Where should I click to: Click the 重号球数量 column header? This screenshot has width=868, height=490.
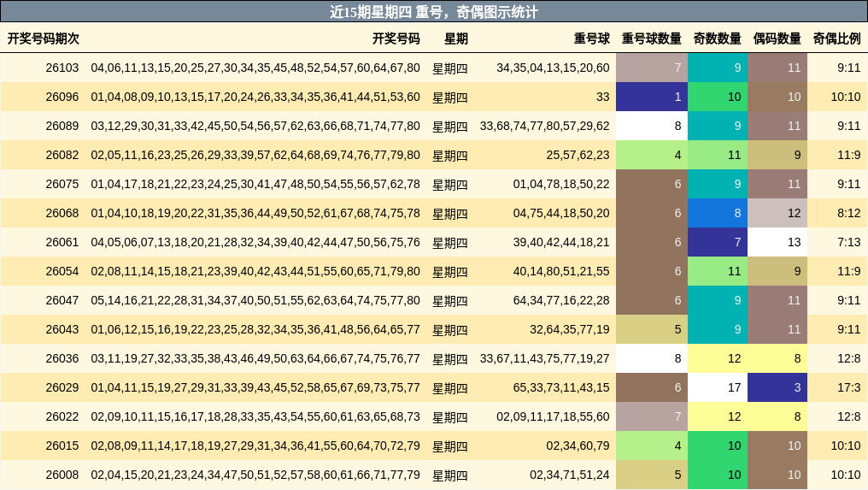[652, 38]
